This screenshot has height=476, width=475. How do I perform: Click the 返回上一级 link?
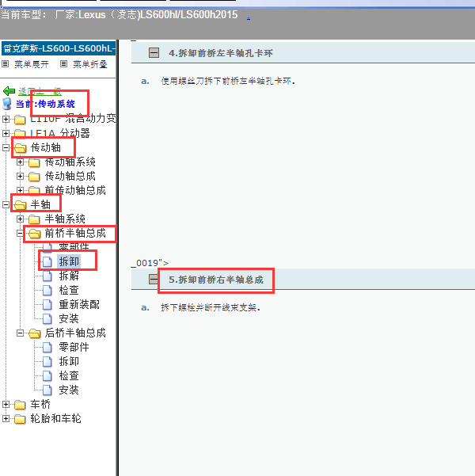tap(40, 91)
